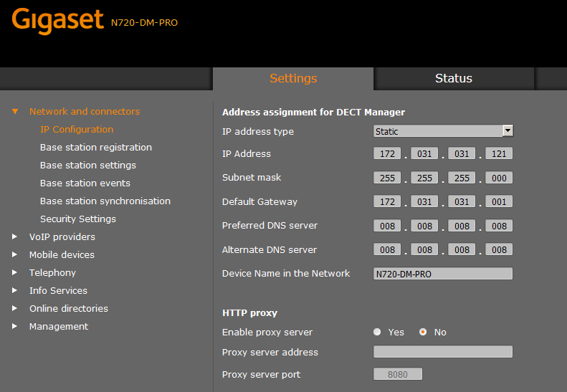Image resolution: width=567 pixels, height=392 pixels.
Task: Open Base station registration page
Action: pos(96,147)
